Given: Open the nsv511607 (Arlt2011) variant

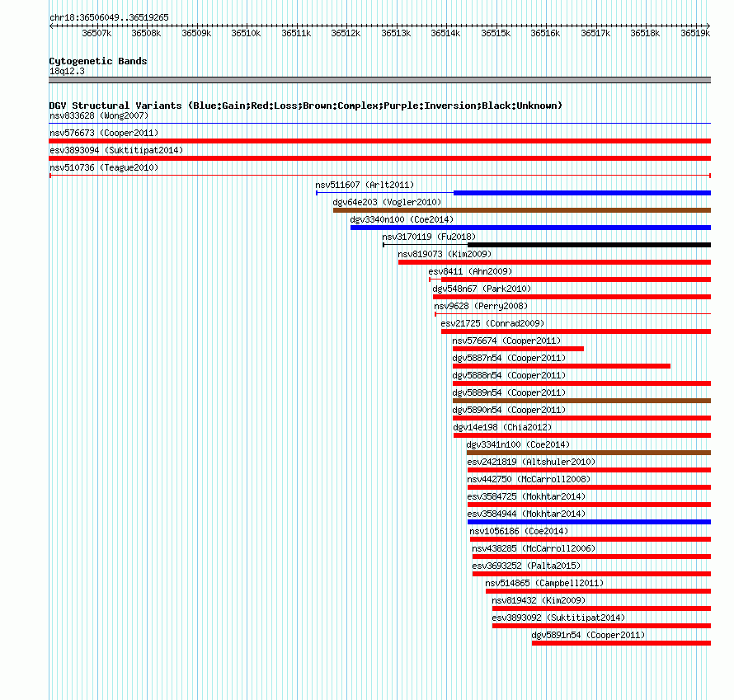Looking at the screenshot, I should [x=365, y=185].
